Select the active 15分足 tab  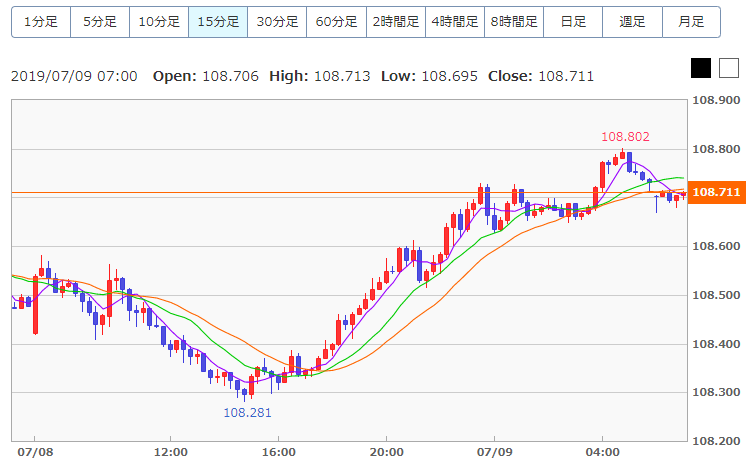[218, 22]
